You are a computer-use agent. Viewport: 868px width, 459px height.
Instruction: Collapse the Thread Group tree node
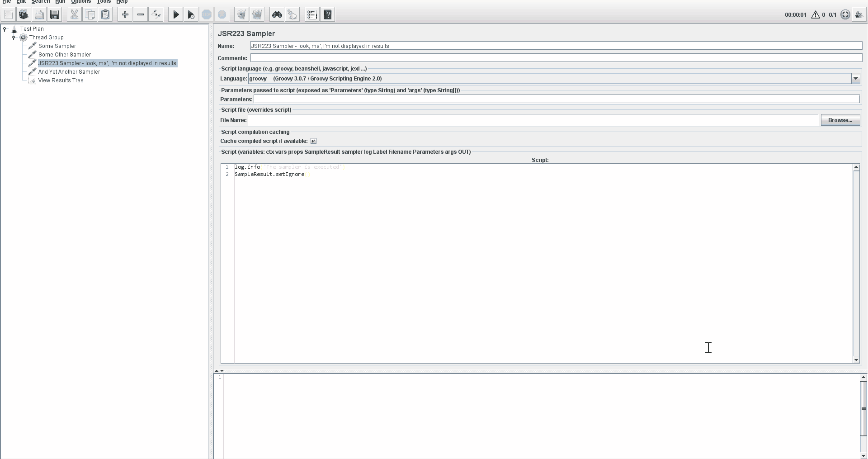point(13,37)
